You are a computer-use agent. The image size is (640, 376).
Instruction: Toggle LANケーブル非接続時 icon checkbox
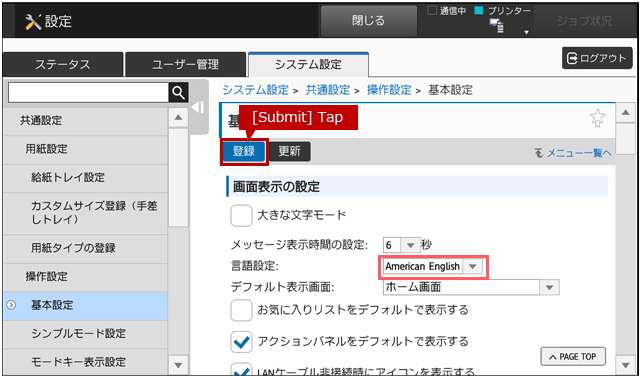pos(241,370)
